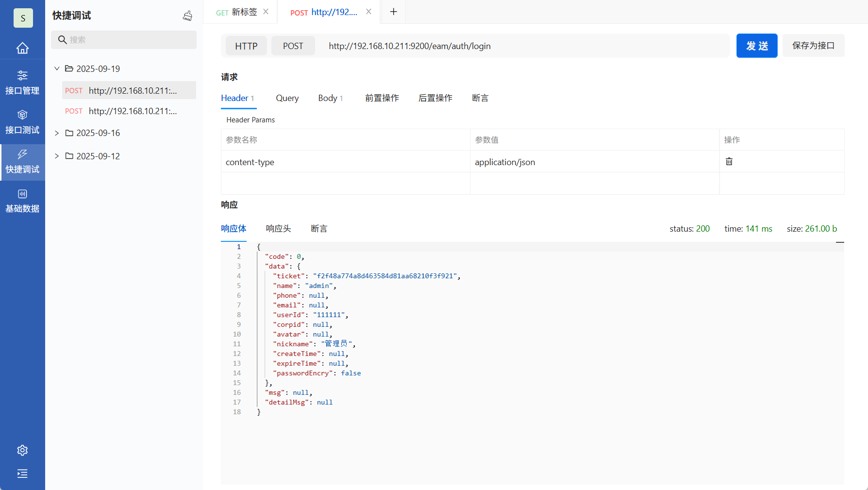Switch to the Header tab
868x490 pixels.
pos(238,98)
